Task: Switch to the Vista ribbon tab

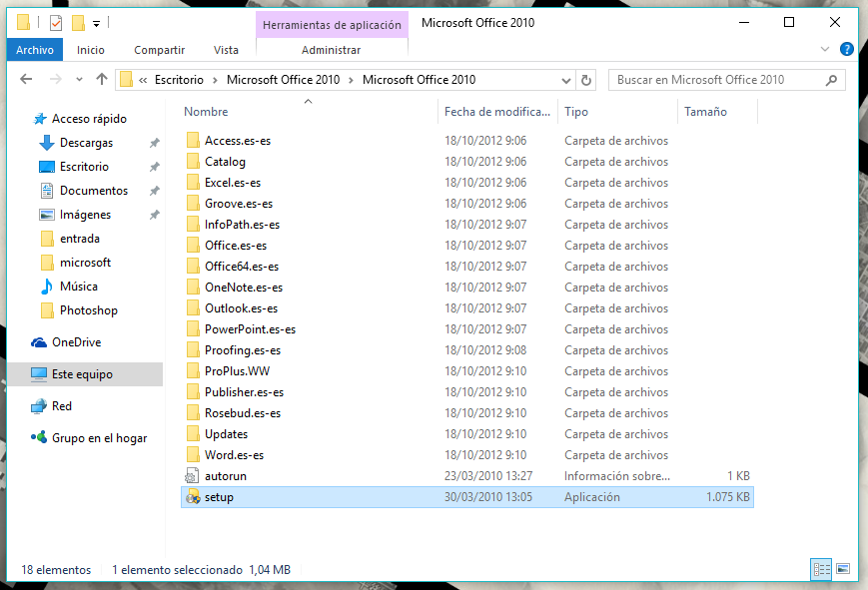Action: click(226, 49)
